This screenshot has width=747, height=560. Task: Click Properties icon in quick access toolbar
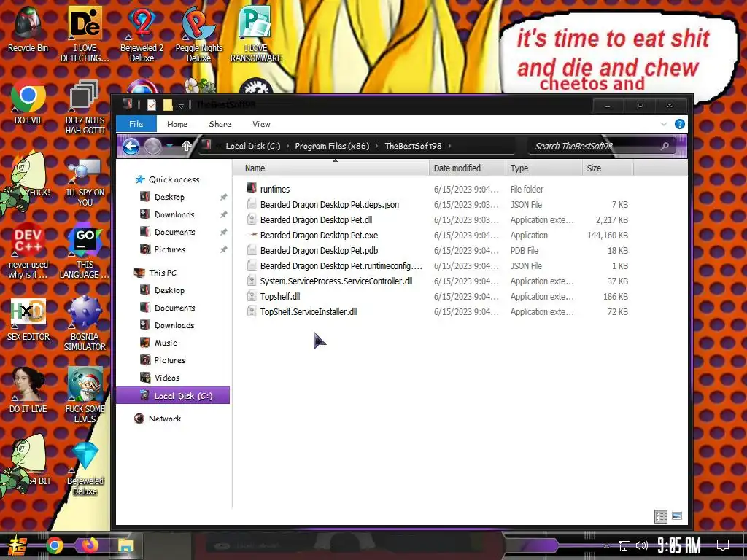[x=152, y=105]
